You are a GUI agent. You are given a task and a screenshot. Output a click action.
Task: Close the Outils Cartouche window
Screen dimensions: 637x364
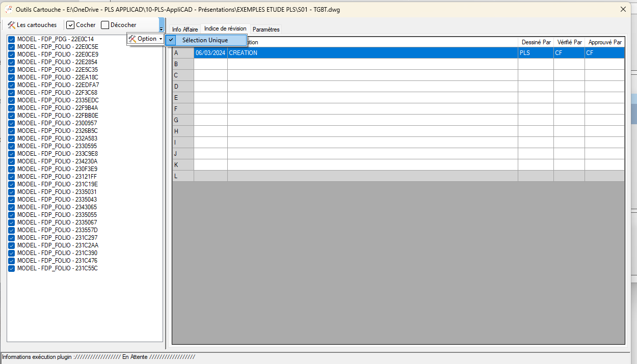coord(623,9)
